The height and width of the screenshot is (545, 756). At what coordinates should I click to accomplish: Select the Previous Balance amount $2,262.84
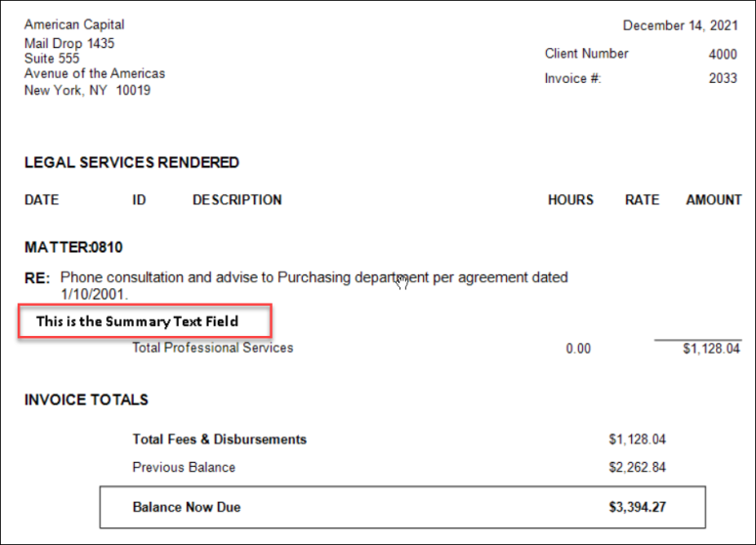(x=637, y=468)
